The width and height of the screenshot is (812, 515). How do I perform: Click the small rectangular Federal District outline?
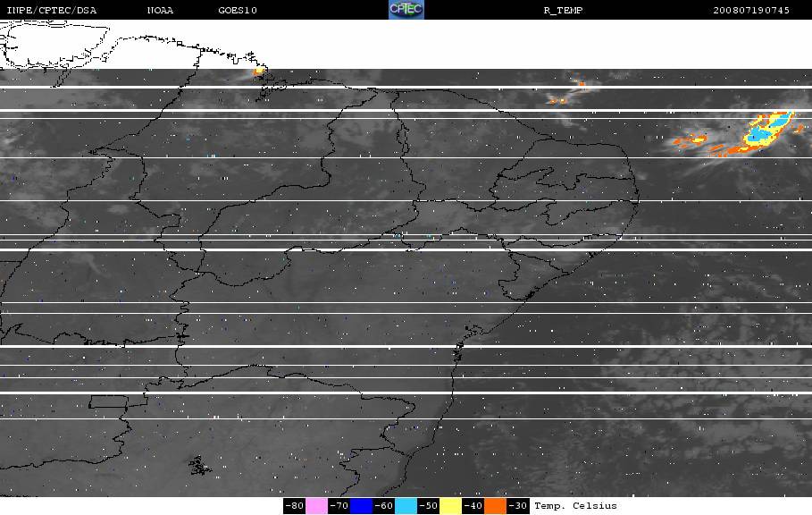108,401
